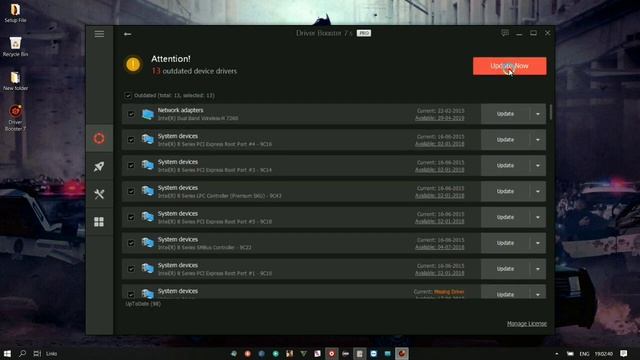Image resolution: width=640 pixels, height=360 pixels.
Task: Go back with the left arrow
Action: (x=127, y=34)
